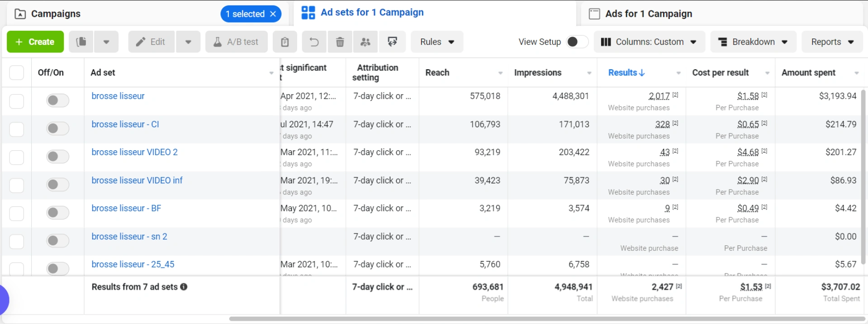Open the Ads for 1 Campaign tab
Viewport: 868px width, 324px height.
tap(648, 14)
